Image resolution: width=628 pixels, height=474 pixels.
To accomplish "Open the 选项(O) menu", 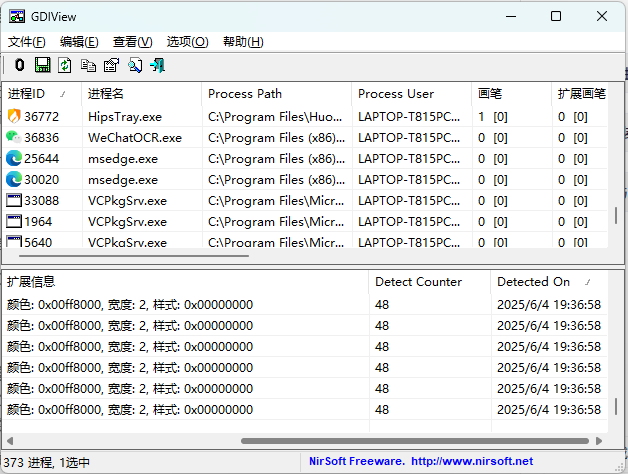I will [187, 42].
